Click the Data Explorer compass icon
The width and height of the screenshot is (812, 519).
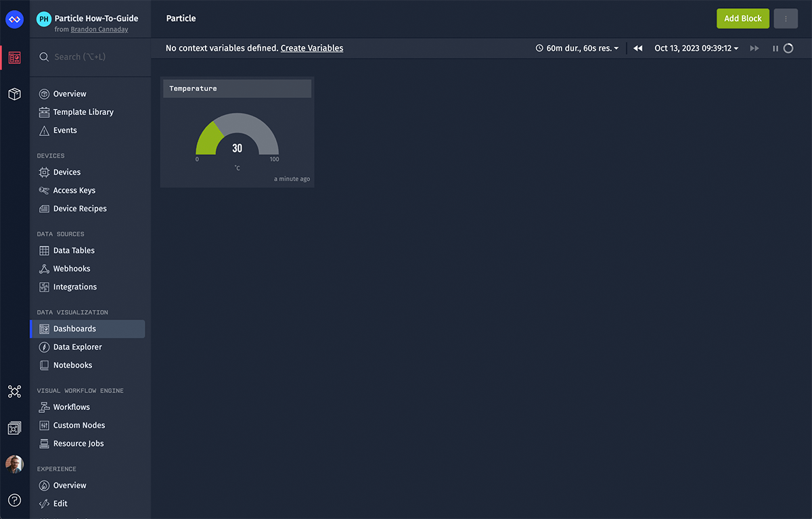[44, 347]
